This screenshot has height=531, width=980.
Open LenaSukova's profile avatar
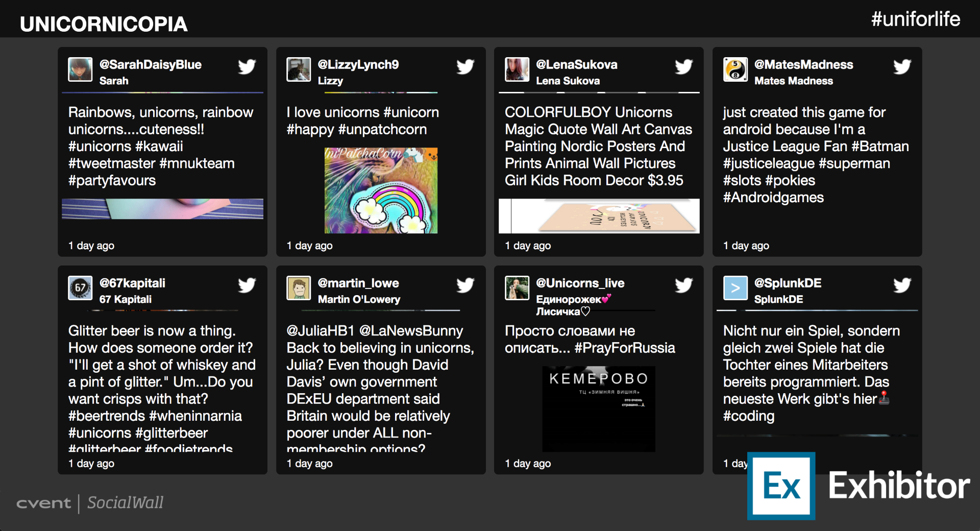tap(517, 69)
